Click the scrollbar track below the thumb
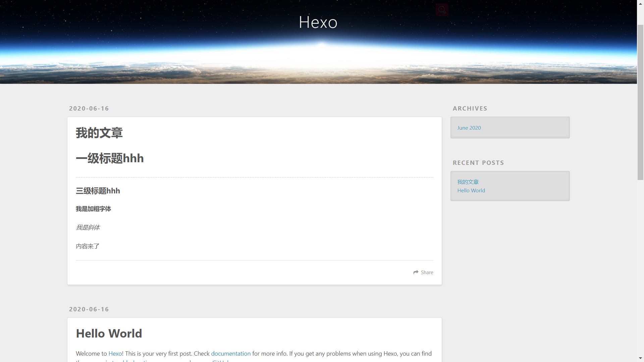 pyautogui.click(x=640, y=268)
